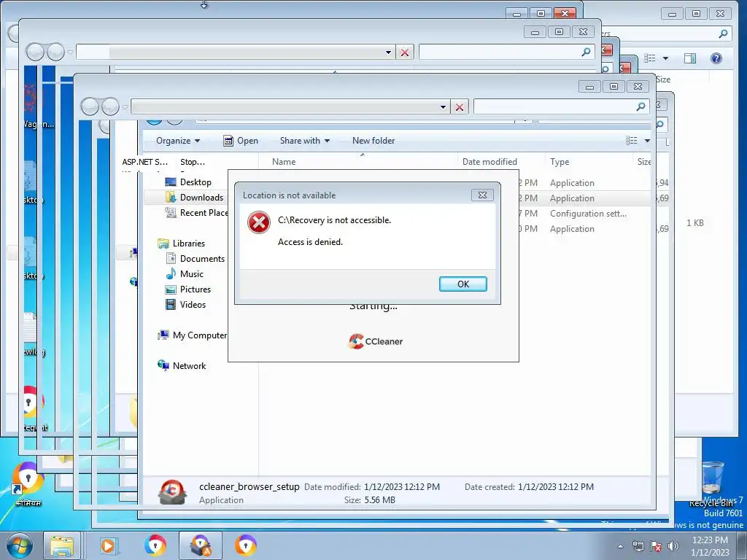
Task: Close the Location is not available dialog
Action: pos(482,195)
